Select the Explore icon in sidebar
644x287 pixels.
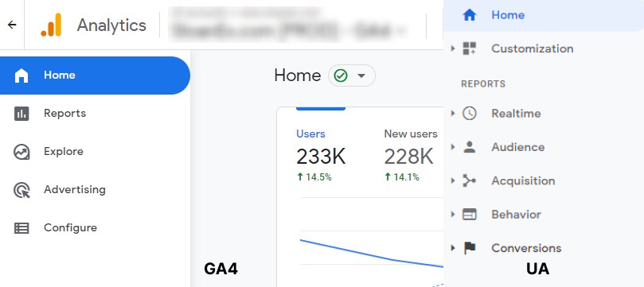coord(21,152)
